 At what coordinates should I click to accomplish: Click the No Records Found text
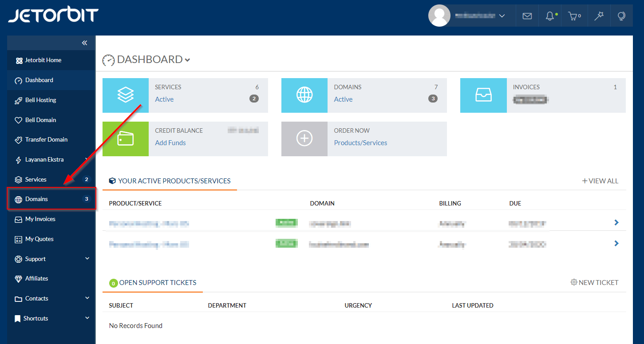click(136, 326)
